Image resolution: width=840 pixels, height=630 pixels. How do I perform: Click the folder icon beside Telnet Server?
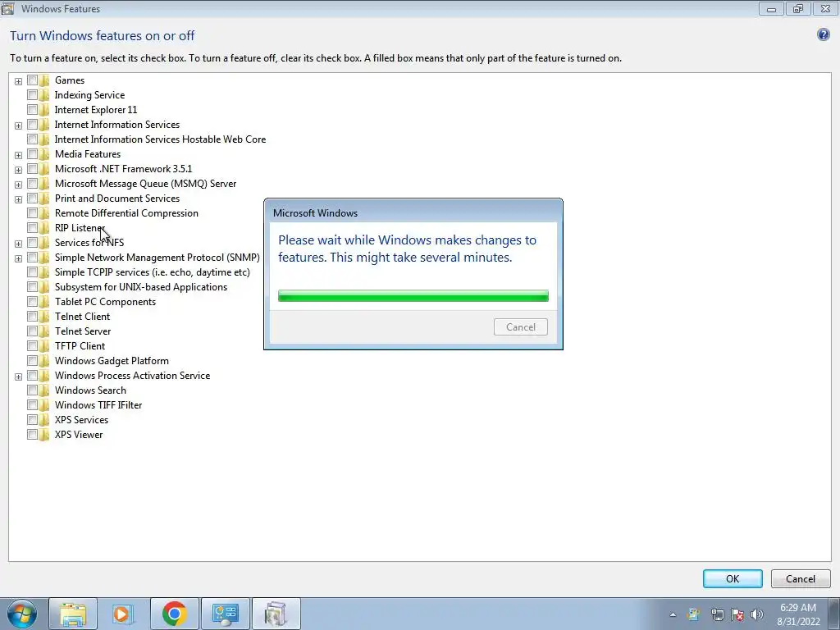point(44,331)
